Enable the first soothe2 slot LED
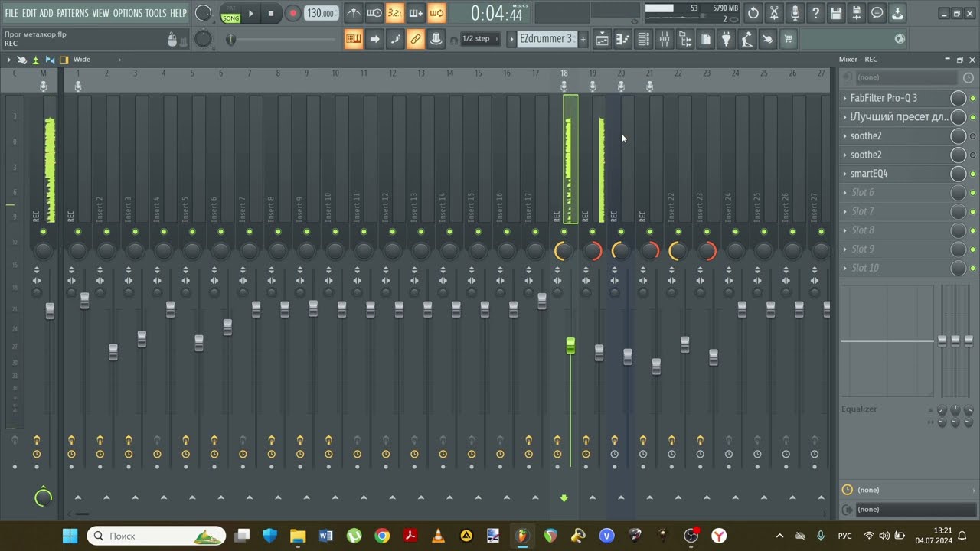 tap(972, 136)
